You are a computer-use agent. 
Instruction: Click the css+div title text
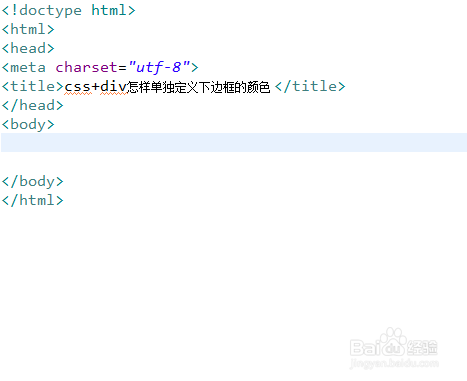click(95, 87)
